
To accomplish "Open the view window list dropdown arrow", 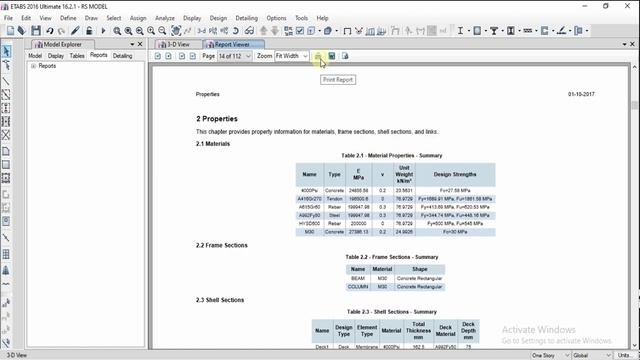I will click(x=624, y=44).
